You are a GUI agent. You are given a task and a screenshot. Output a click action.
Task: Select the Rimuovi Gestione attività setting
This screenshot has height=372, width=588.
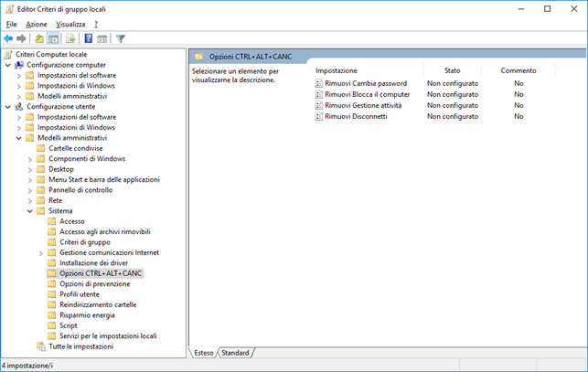(x=363, y=105)
